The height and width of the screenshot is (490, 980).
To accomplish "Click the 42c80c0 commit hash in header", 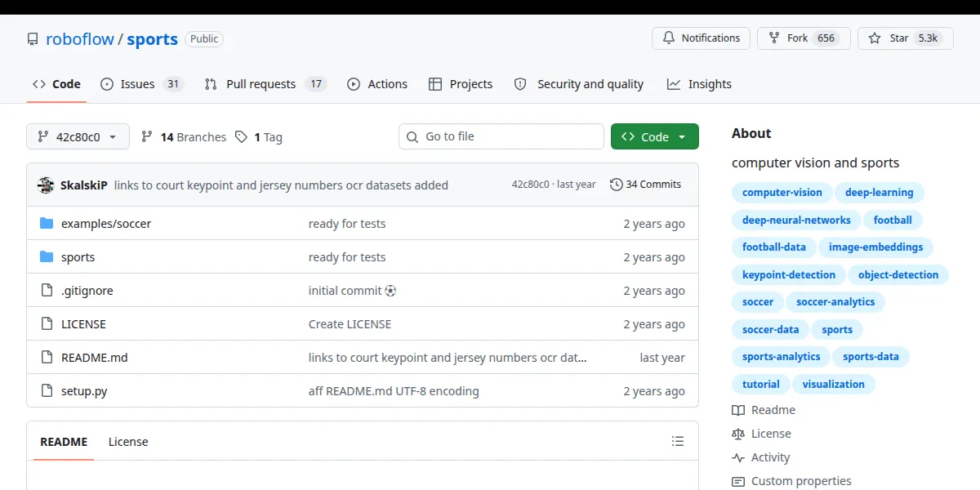I will (x=530, y=185).
